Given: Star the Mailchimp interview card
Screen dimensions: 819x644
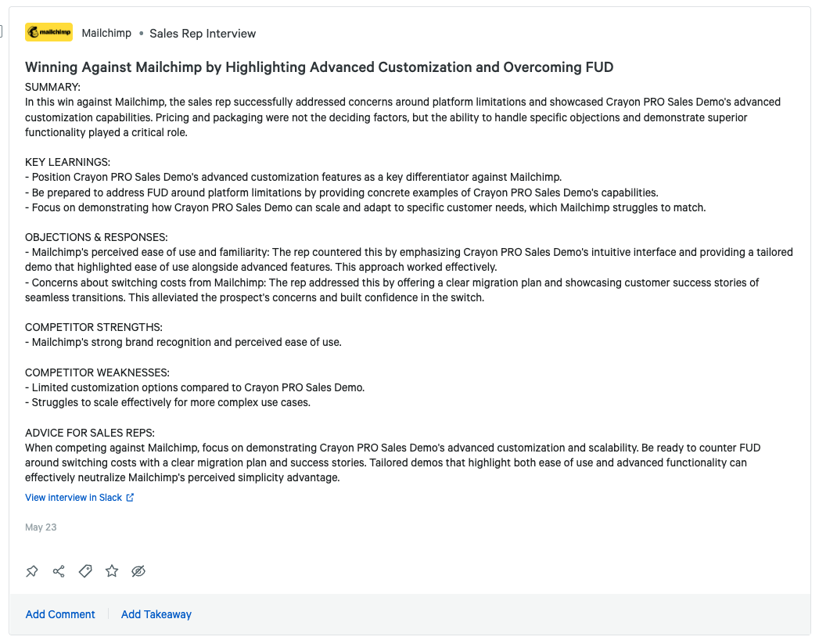Looking at the screenshot, I should tap(112, 571).
